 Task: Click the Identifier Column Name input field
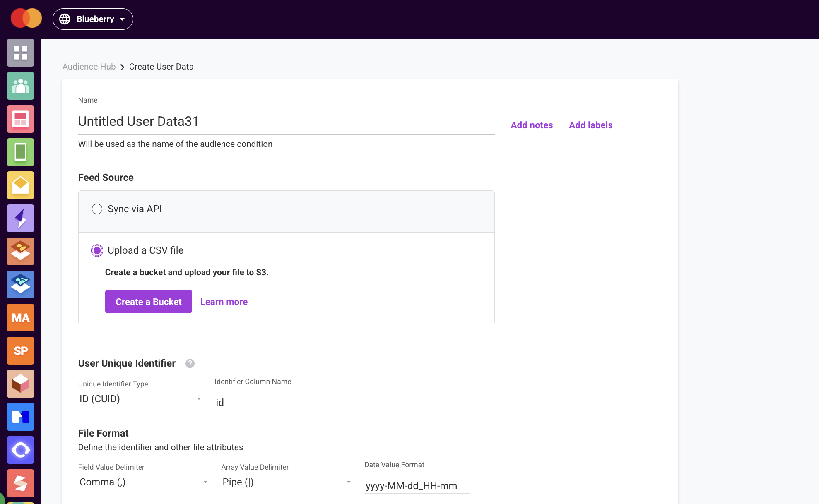[x=267, y=402]
